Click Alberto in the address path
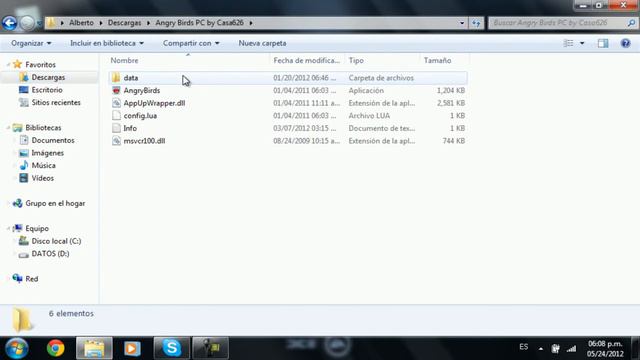Viewport: 640px width, 360px height. point(81,23)
